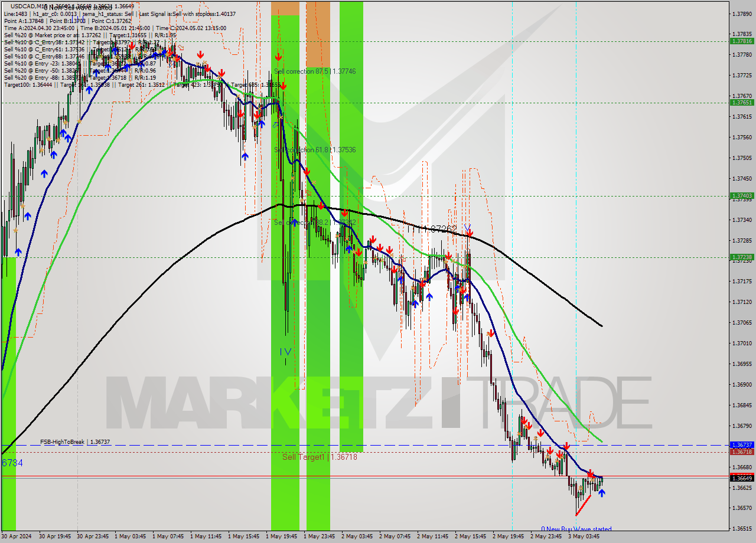Viewport: 756px width, 543px height.
Task: Click the 'Last Signal is:Sell with stoploss:1.40137' text
Action: click(x=188, y=14)
